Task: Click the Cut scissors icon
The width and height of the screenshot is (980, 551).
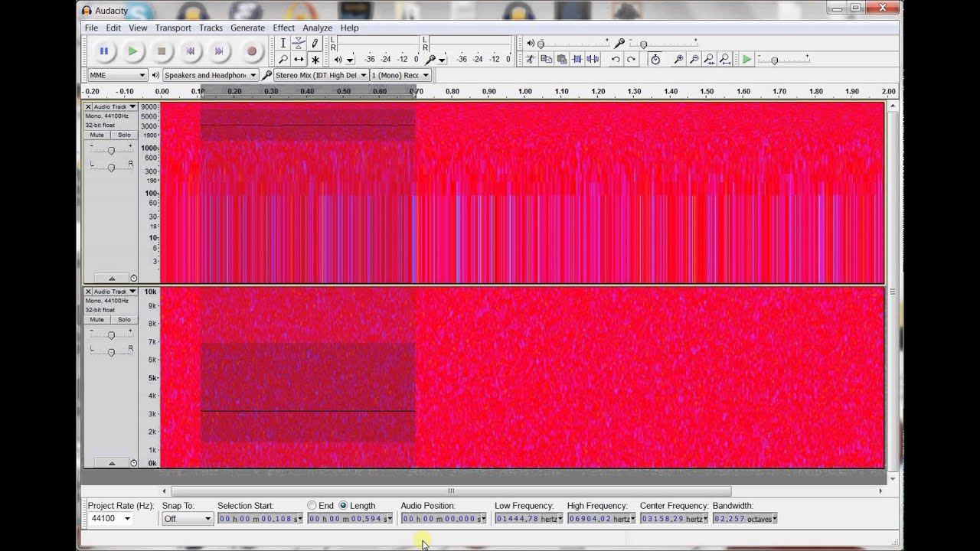Action: pos(530,59)
